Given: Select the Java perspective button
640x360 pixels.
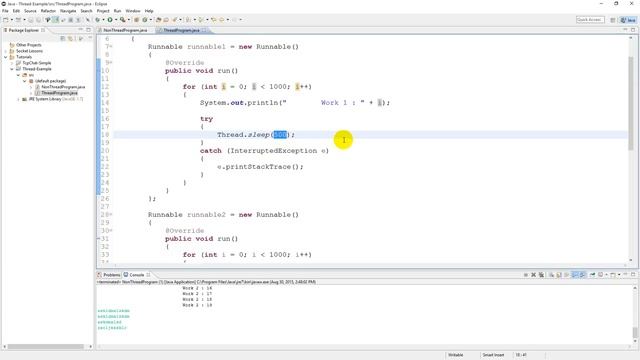Looking at the screenshot, I should [x=628, y=20].
